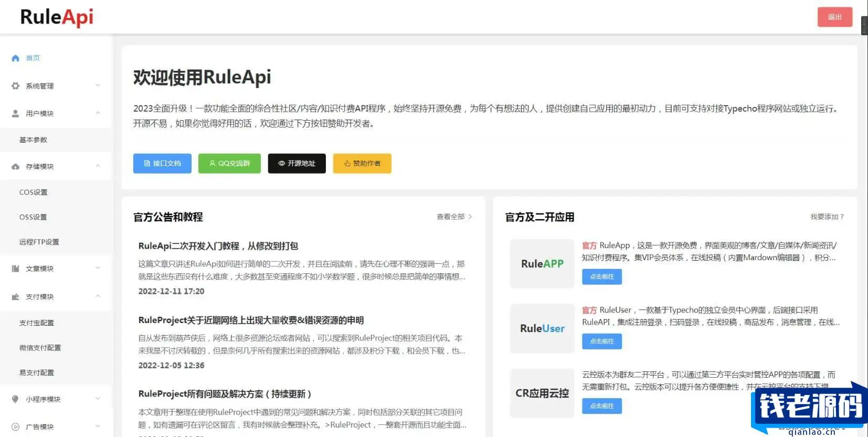Collapse the 用户模块 chevron
The image size is (868, 437).
coord(98,113)
